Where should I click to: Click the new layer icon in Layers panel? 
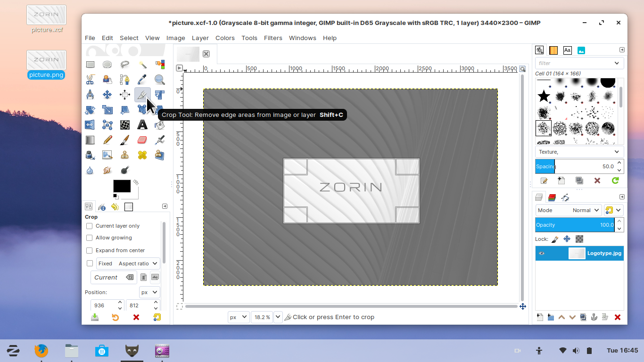tap(540, 317)
